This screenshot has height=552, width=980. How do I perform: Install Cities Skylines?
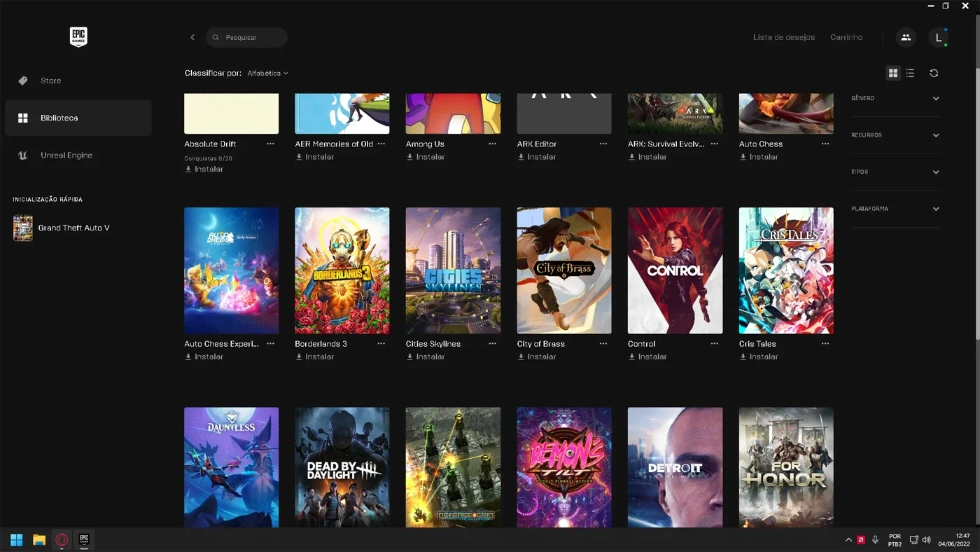coord(426,357)
